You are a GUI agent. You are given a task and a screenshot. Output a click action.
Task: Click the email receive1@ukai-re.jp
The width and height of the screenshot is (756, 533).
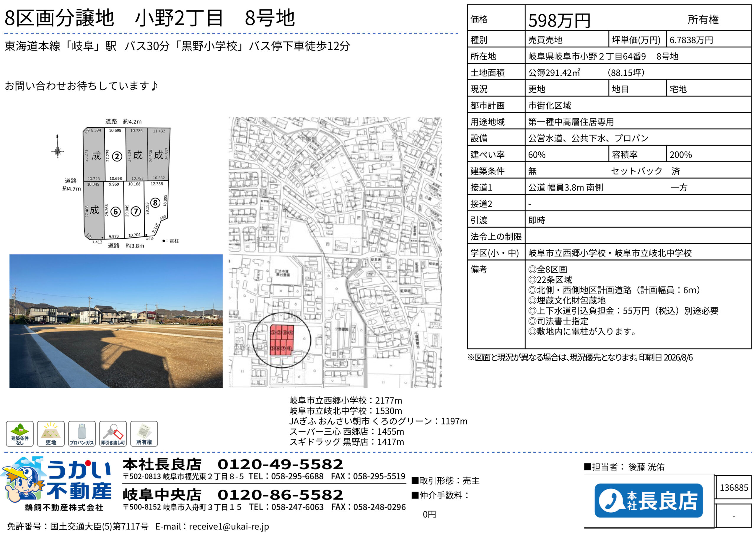tap(229, 527)
